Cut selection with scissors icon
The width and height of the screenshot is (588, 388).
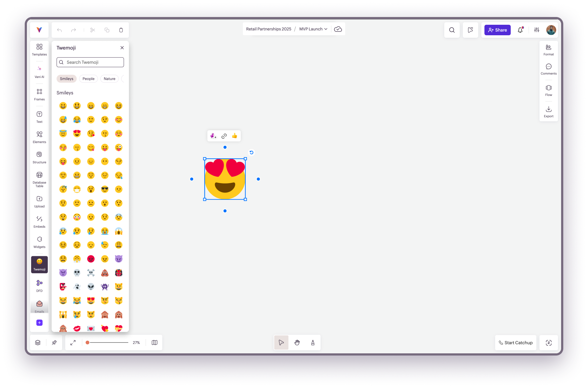coord(93,30)
